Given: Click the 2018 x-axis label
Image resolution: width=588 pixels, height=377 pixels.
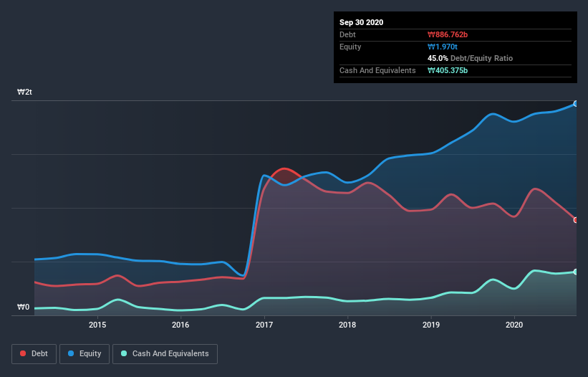Looking at the screenshot, I should click(x=347, y=325).
